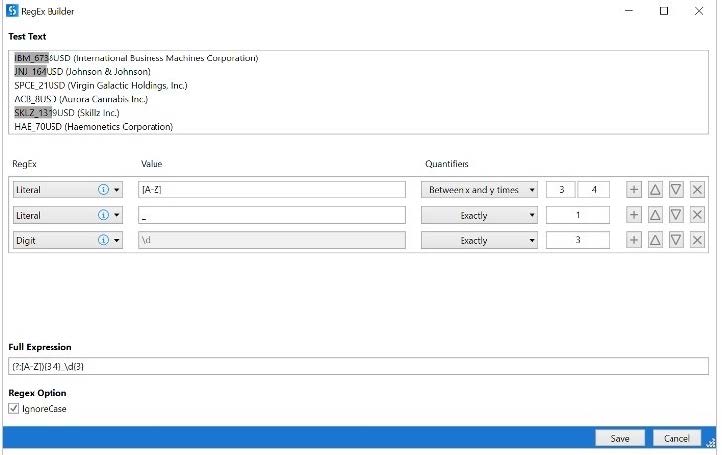The height and width of the screenshot is (455, 722).
Task: Open the 'Between x and y times' quantifier dropdown
Action: [479, 190]
